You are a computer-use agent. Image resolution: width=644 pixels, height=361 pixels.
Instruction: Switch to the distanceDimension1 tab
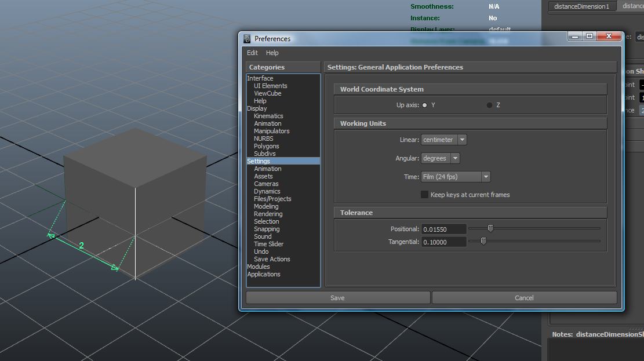click(582, 6)
